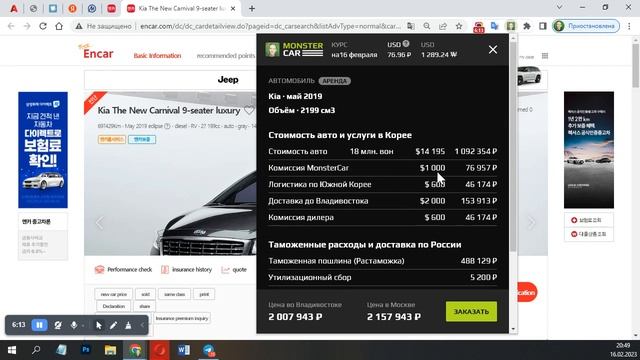Viewport: 640px width, 360px height.
Task: Open the Windows Start menu
Action: pos(11,350)
